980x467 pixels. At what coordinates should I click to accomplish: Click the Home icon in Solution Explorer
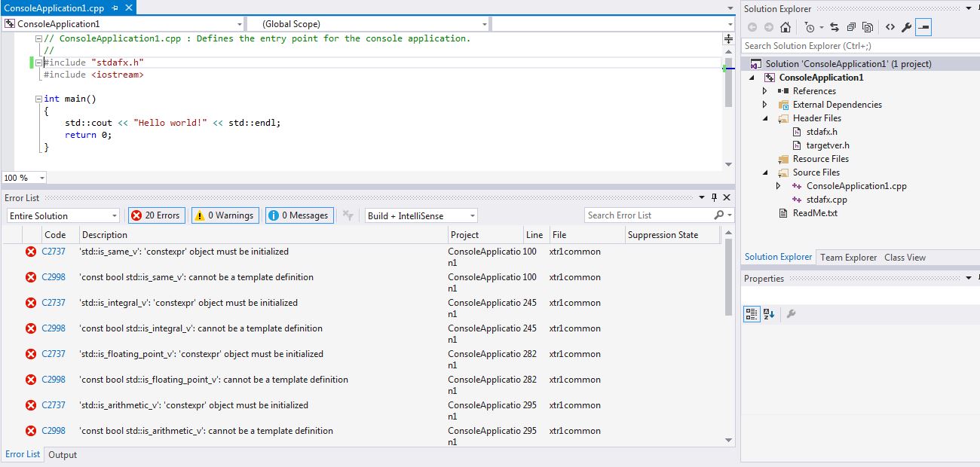(x=786, y=27)
